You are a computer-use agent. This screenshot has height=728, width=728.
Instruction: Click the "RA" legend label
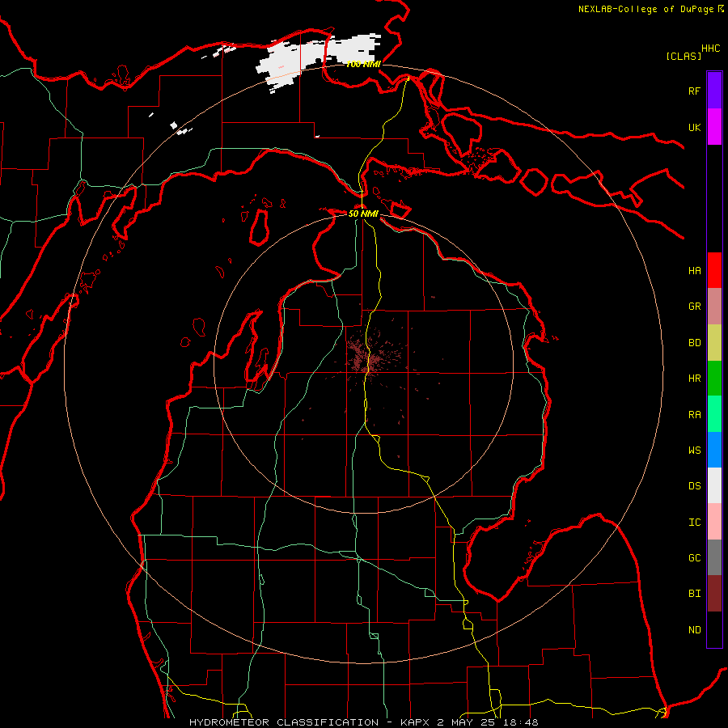[694, 415]
